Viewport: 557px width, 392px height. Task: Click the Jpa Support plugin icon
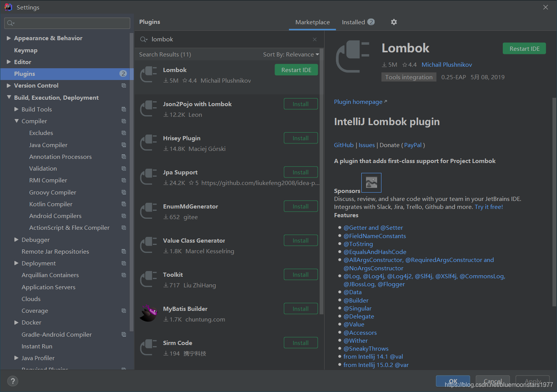(148, 177)
